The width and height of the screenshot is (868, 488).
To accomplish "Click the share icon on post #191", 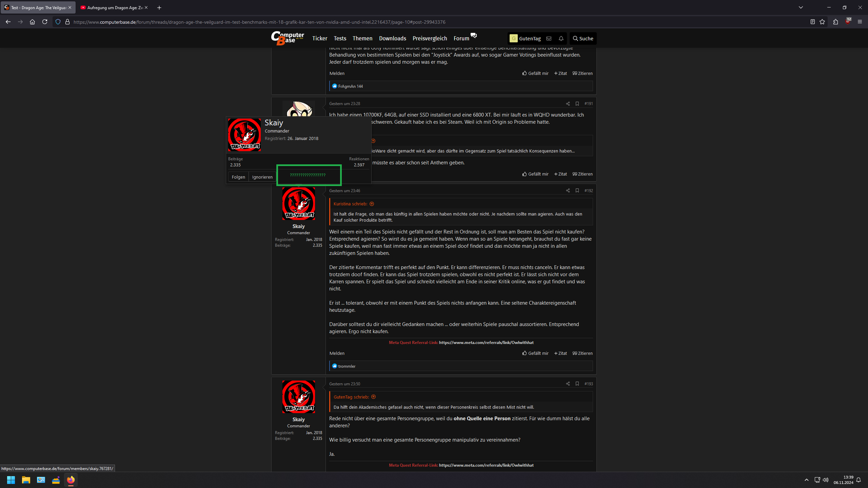I will (x=568, y=103).
